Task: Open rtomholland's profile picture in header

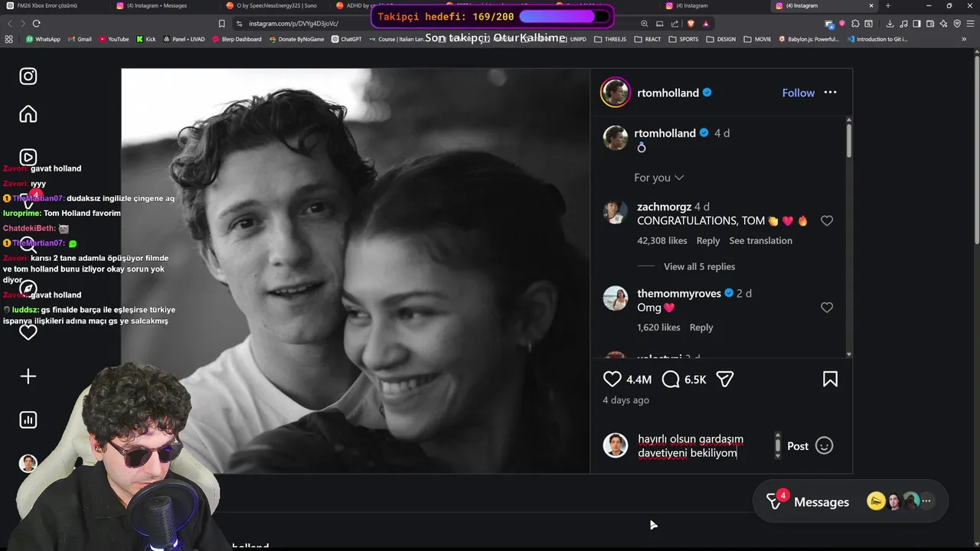Action: pyautogui.click(x=616, y=93)
